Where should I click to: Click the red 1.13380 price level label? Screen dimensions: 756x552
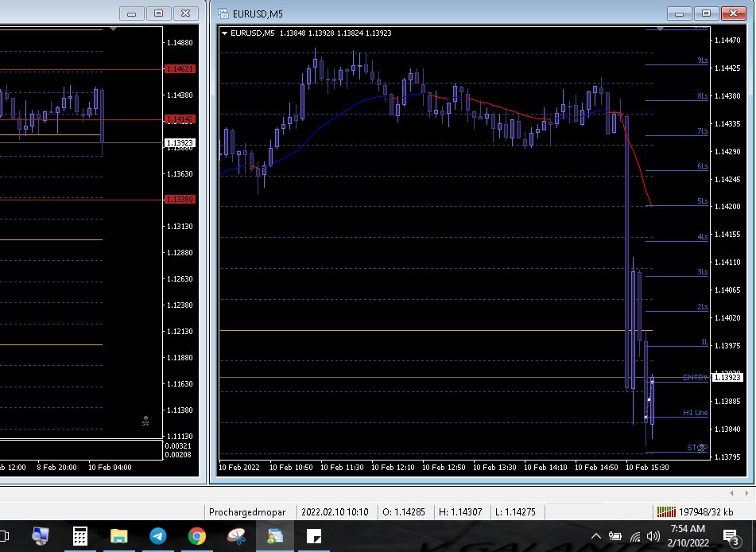[179, 199]
